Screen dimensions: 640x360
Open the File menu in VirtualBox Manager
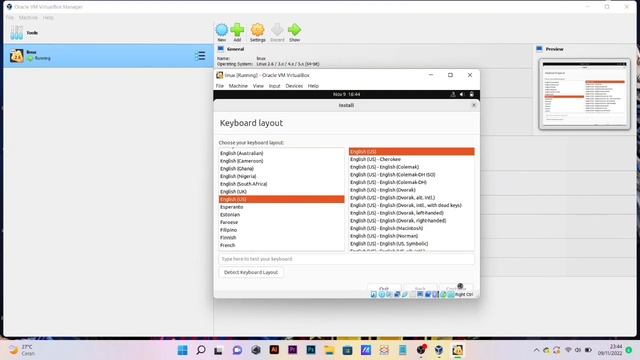coord(10,18)
